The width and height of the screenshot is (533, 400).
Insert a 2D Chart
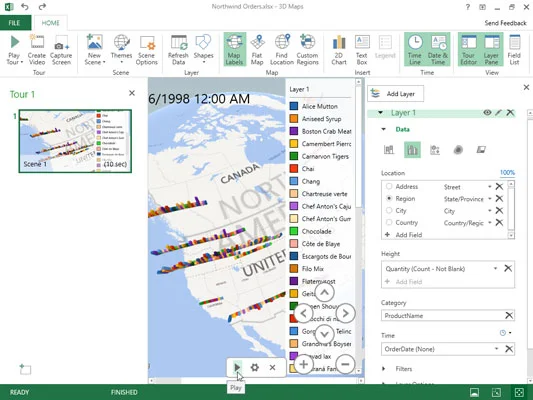pos(339,50)
